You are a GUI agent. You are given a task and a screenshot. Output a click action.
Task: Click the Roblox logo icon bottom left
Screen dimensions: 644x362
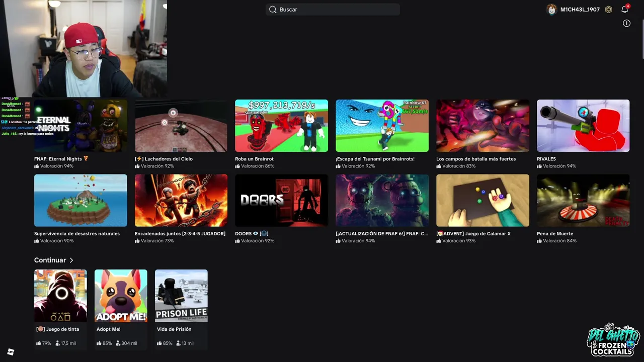11,352
